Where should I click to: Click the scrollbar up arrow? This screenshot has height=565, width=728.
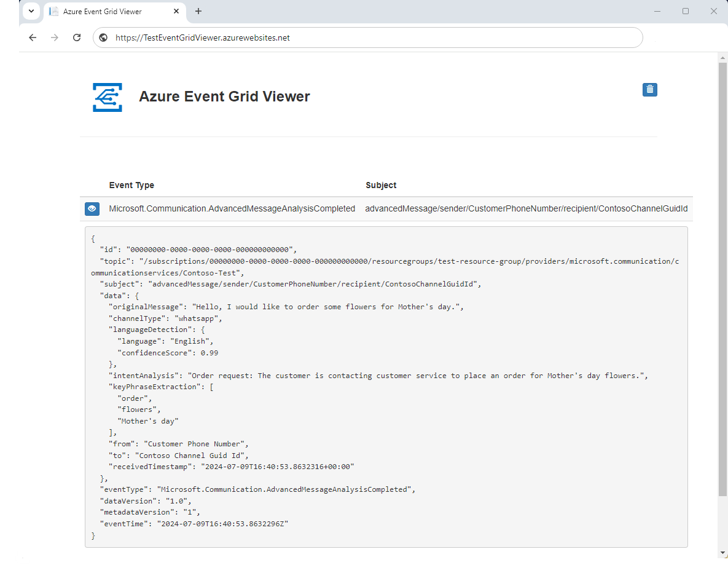tap(722, 58)
